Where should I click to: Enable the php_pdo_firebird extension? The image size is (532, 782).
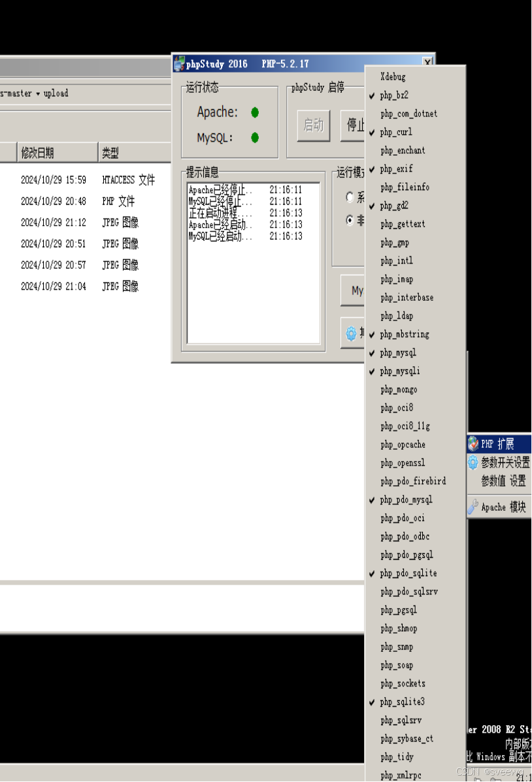416,481
